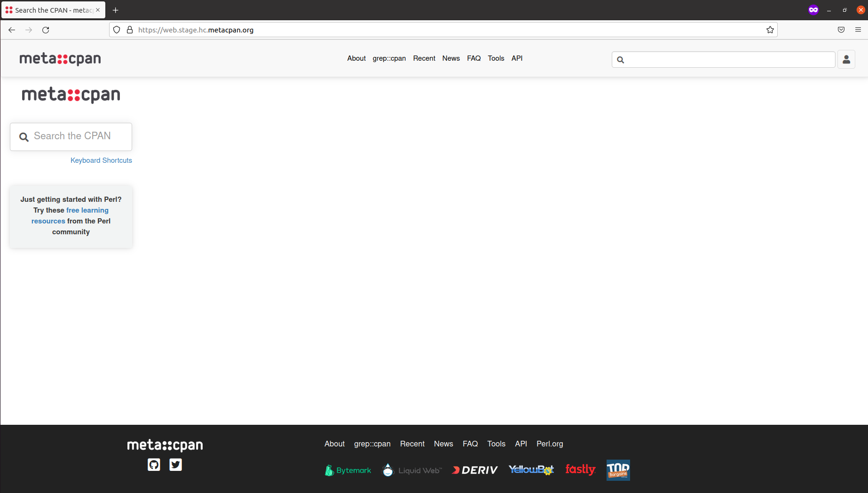The height and width of the screenshot is (493, 868).
Task: Open a new tab with plus icon
Action: (115, 10)
